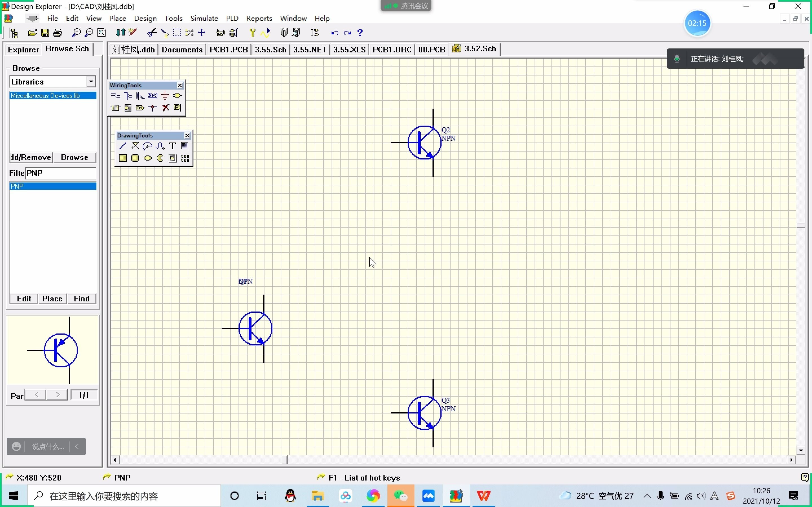Pick the red No ERC marker tool
The height and width of the screenshot is (507, 812).
[x=166, y=108]
